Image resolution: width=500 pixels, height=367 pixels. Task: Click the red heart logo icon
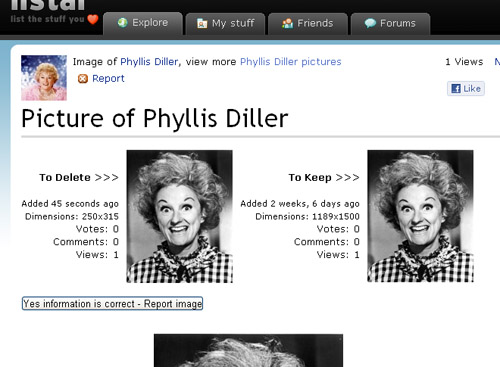(x=93, y=19)
